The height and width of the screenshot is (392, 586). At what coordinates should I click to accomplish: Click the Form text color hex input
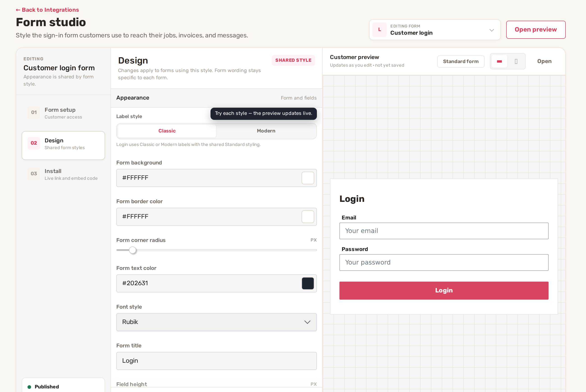(x=216, y=283)
